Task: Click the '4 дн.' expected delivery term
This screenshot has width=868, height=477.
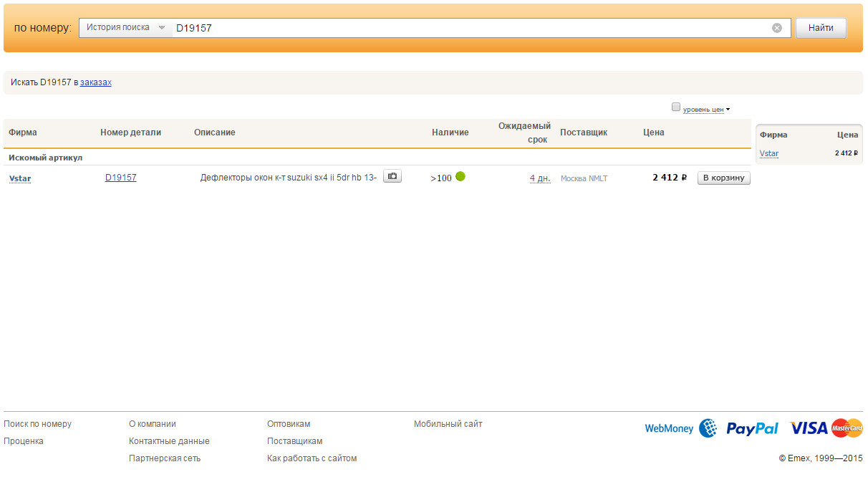Action: (x=540, y=178)
